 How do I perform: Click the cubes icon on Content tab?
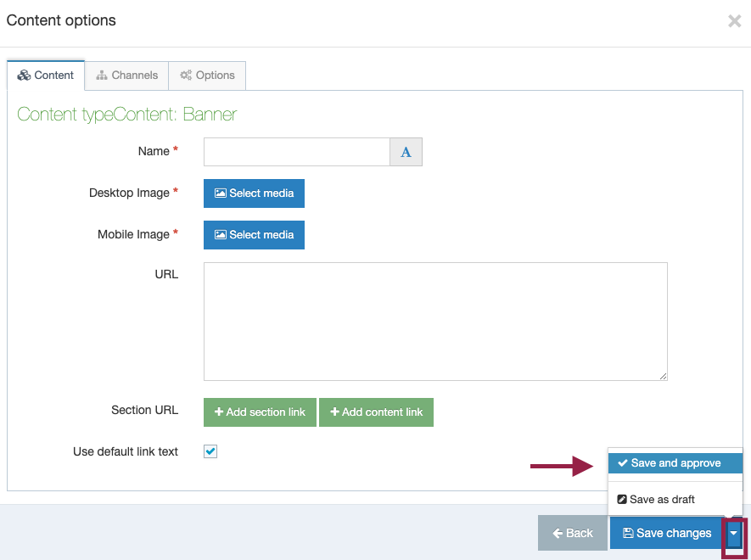(24, 76)
